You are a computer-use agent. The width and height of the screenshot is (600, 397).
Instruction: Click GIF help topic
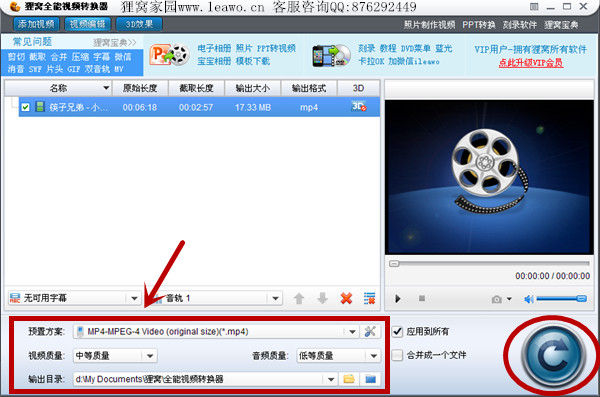point(73,69)
